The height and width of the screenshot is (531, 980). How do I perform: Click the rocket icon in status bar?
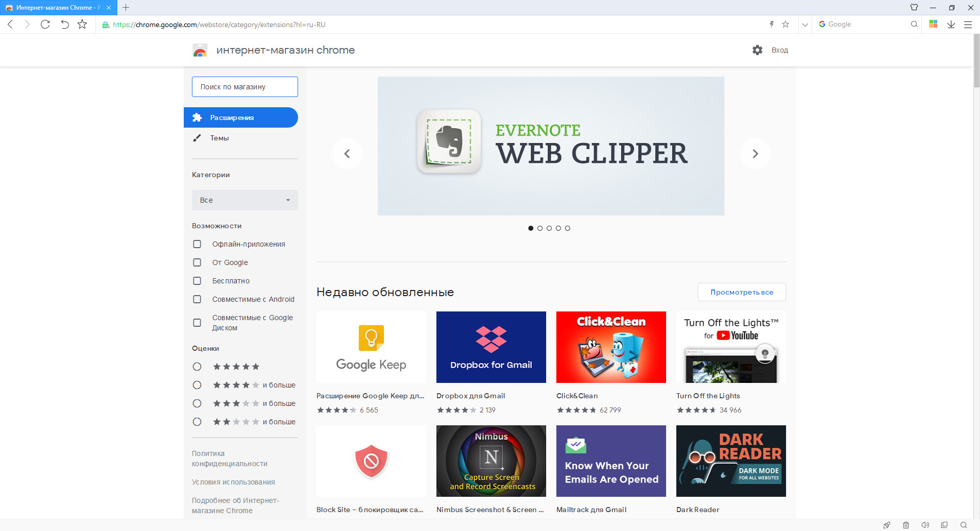click(x=887, y=525)
